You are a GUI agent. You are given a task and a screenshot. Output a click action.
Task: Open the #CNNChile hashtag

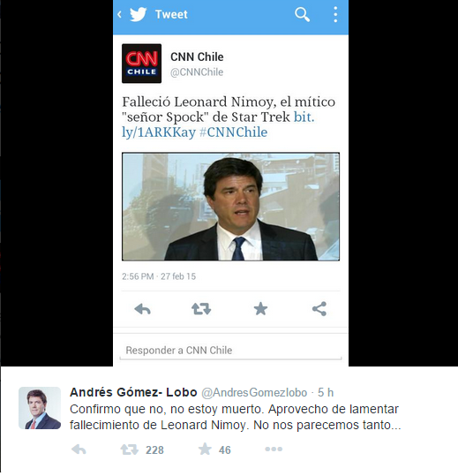pyautogui.click(x=233, y=132)
